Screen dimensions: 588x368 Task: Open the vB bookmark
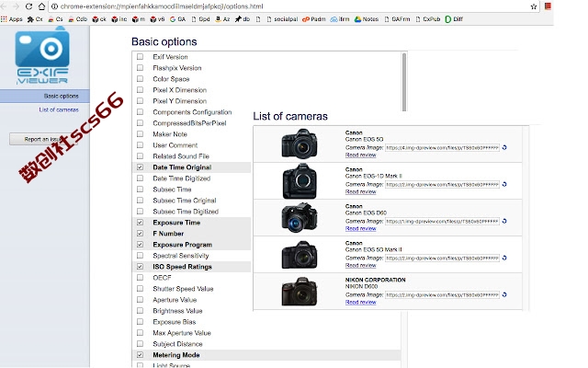(x=157, y=19)
